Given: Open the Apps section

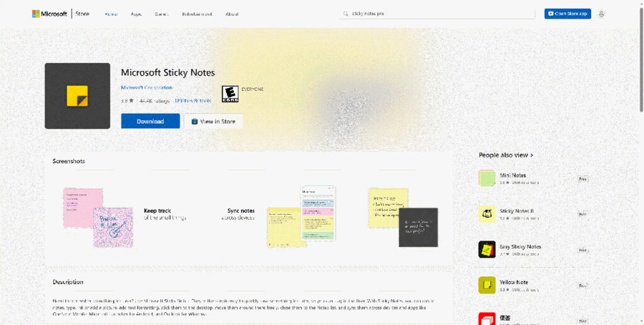Looking at the screenshot, I should (x=136, y=14).
